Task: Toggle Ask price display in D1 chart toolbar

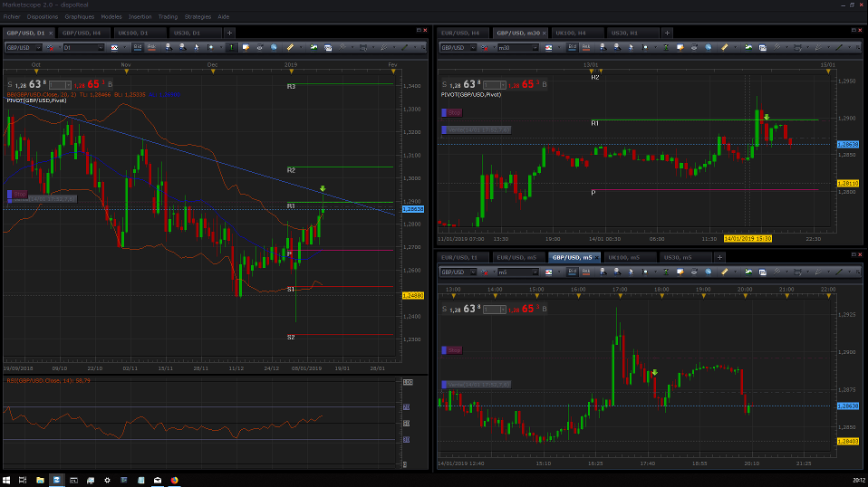Action: pyautogui.click(x=151, y=48)
